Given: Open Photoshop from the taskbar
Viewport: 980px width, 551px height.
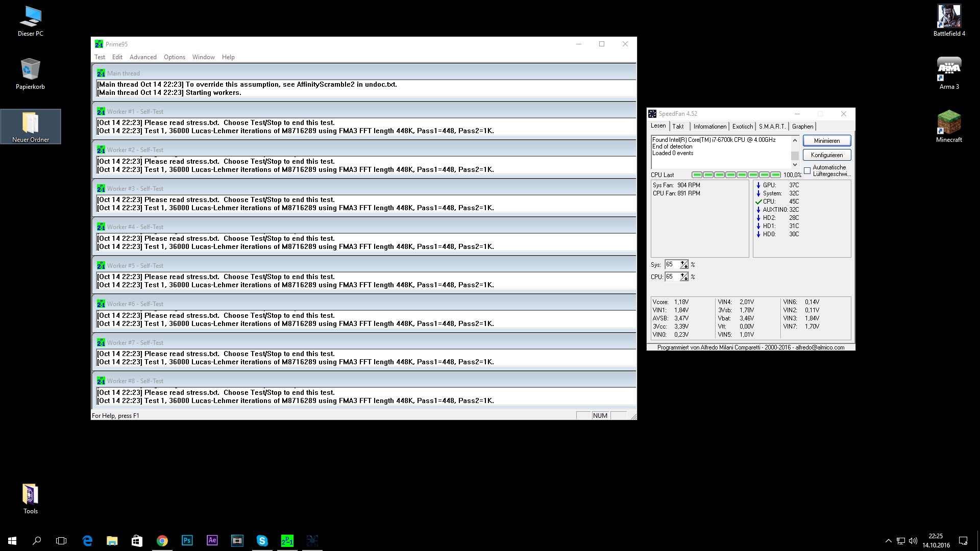Looking at the screenshot, I should point(187,540).
